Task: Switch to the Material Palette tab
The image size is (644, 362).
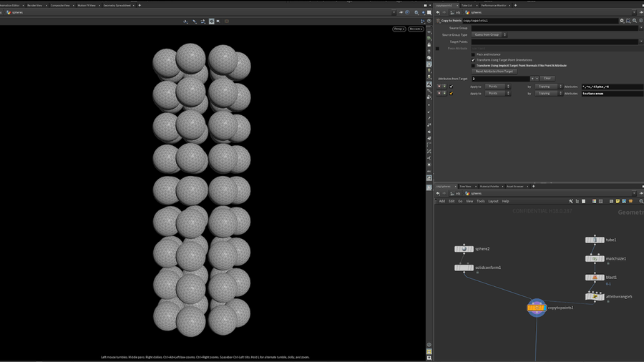Action: pos(489,186)
